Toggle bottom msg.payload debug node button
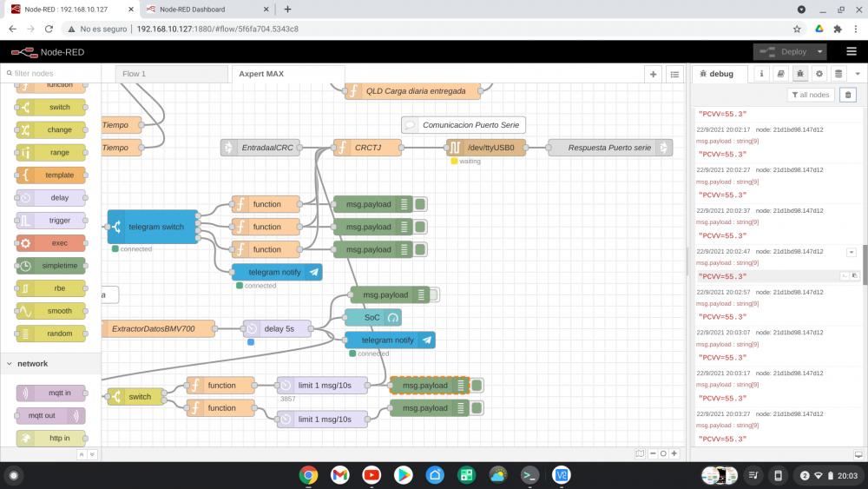The width and height of the screenshot is (868, 489). [x=477, y=408]
